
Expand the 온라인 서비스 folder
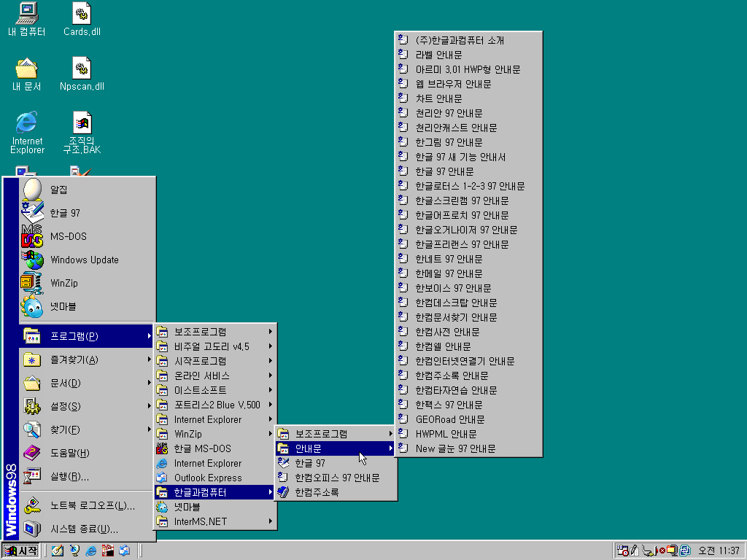click(x=215, y=376)
